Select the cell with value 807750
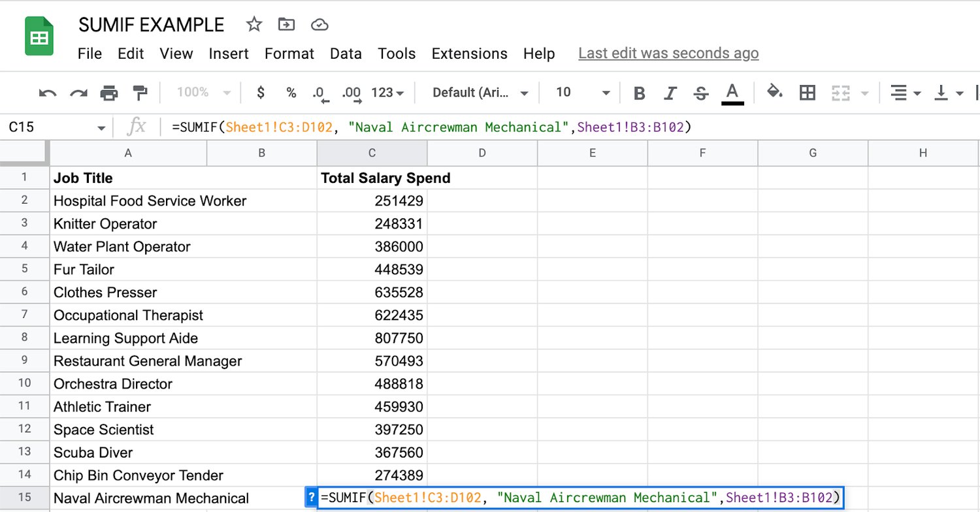This screenshot has width=980, height=512. tap(372, 338)
